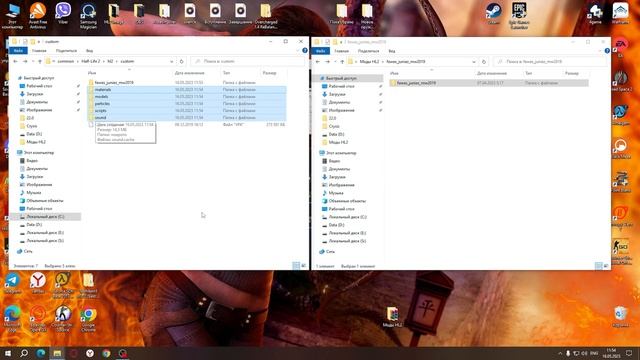Switch custom window to large icons view
640x360 pixels.
303,266
